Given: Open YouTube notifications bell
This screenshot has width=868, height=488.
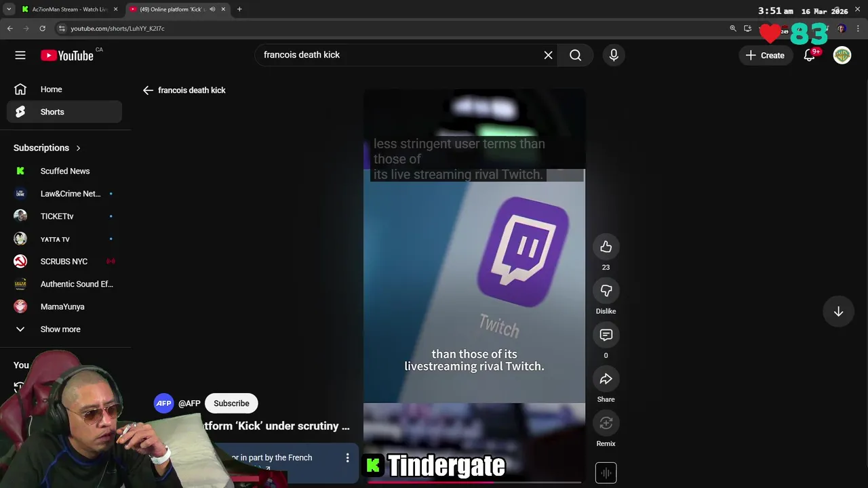Looking at the screenshot, I should click(809, 56).
